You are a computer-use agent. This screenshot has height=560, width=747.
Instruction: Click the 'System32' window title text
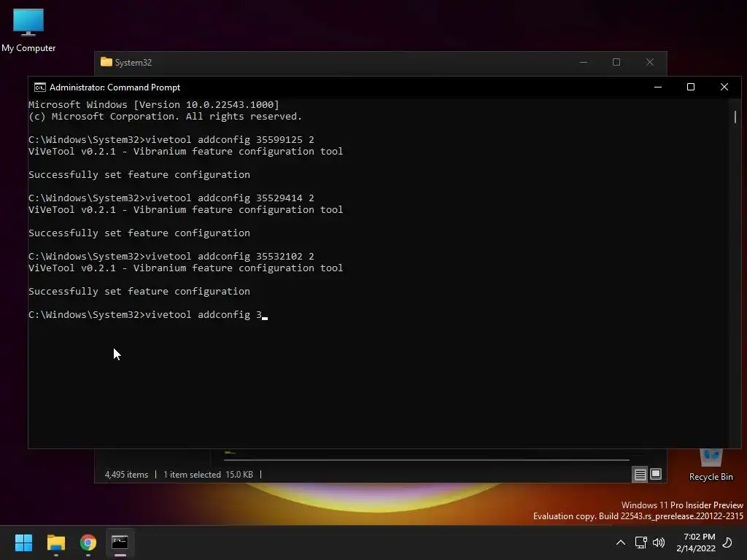(x=133, y=63)
